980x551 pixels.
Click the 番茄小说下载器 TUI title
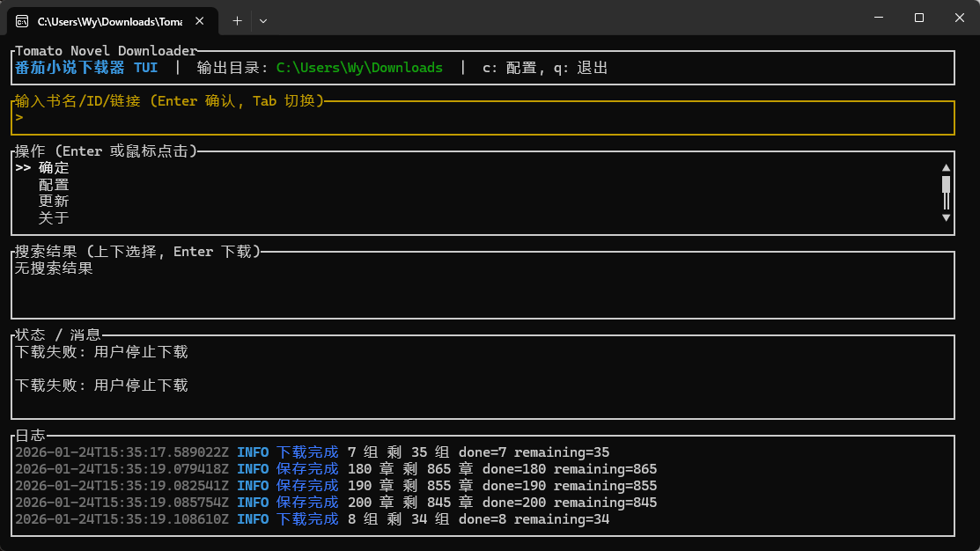(86, 68)
